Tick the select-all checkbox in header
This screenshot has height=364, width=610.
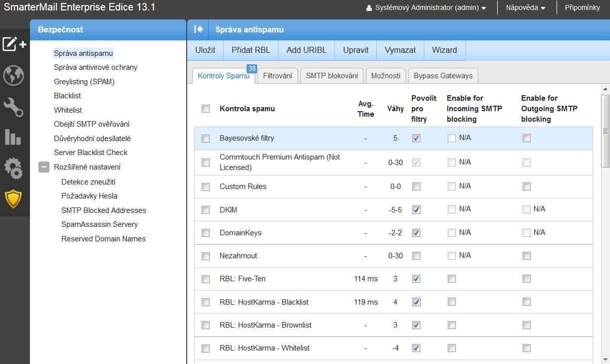[x=206, y=109]
